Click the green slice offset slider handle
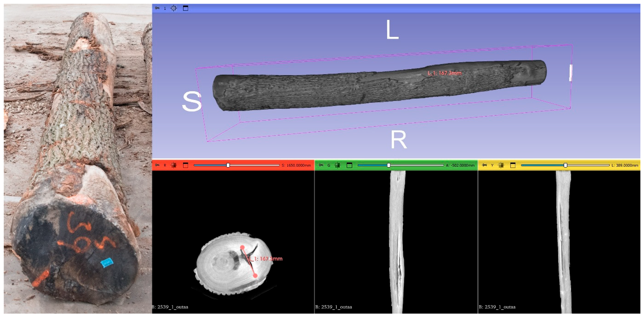 coord(389,165)
